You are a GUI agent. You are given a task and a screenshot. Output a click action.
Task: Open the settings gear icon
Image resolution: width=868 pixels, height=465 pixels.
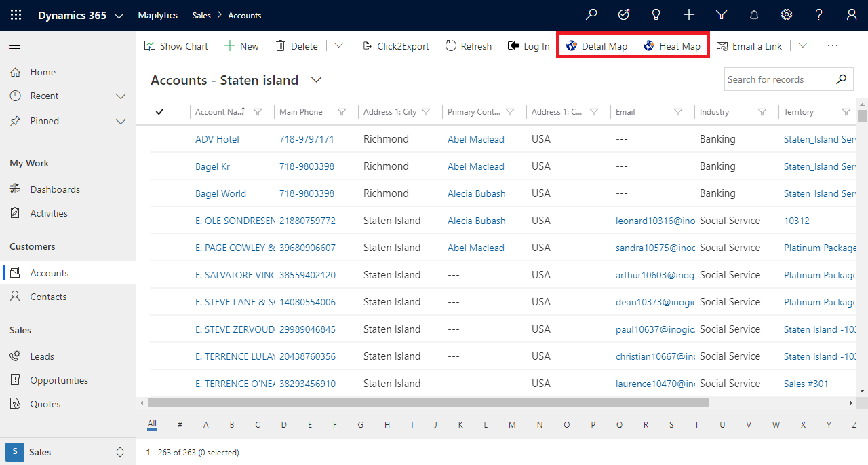pyautogui.click(x=787, y=15)
